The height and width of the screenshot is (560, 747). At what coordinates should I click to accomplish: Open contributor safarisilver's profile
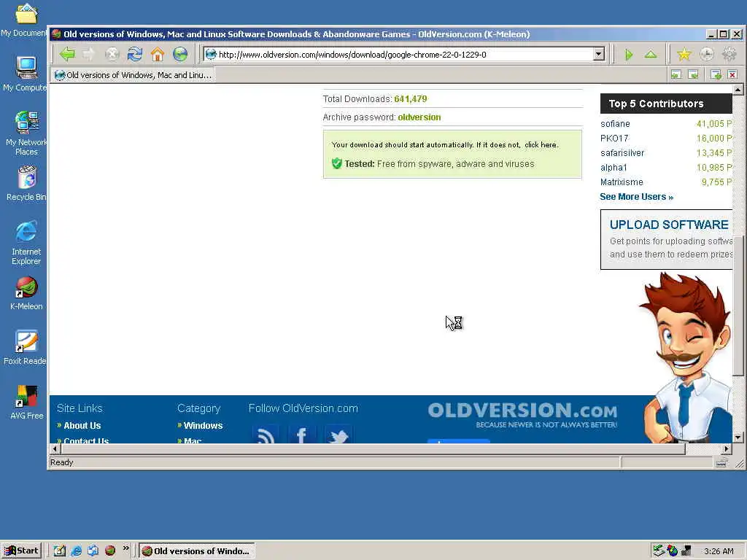click(622, 153)
